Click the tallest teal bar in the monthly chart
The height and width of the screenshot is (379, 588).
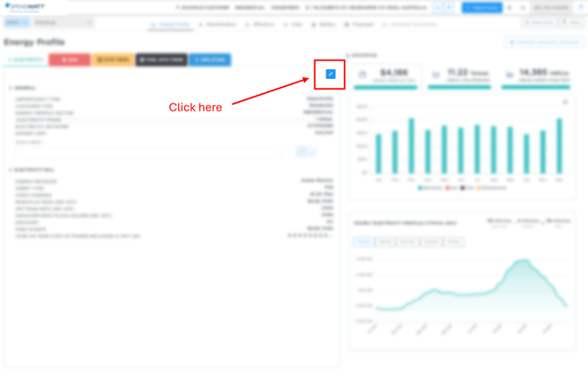click(x=410, y=146)
